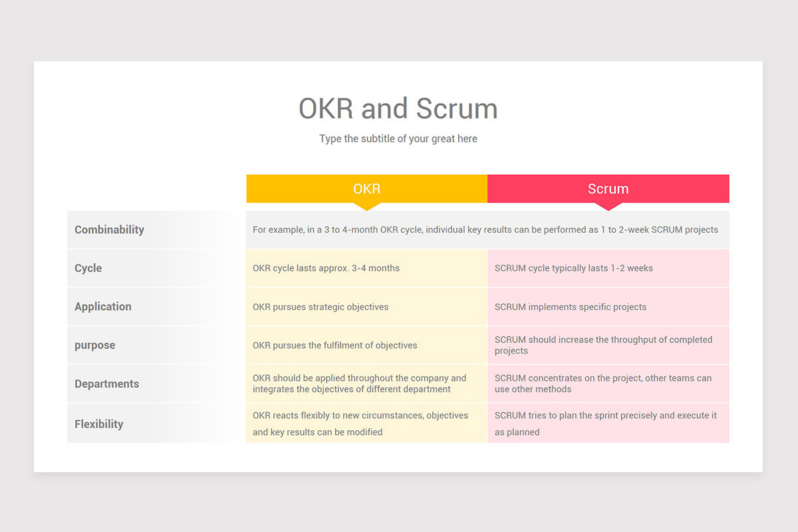The height and width of the screenshot is (532, 798).
Task: Select the Departments row label
Action: tap(106, 384)
